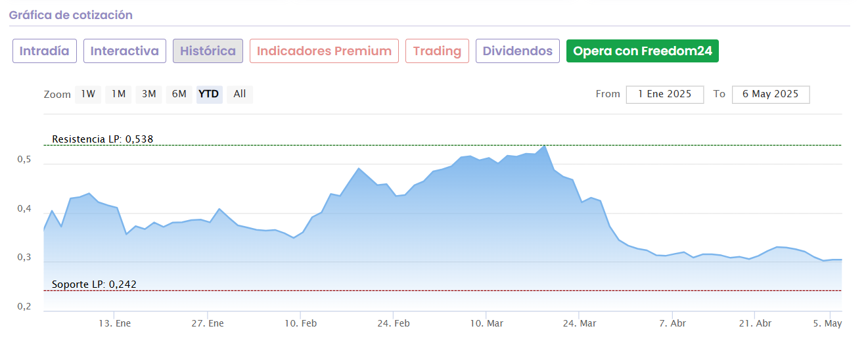Show All historical data range

click(240, 94)
